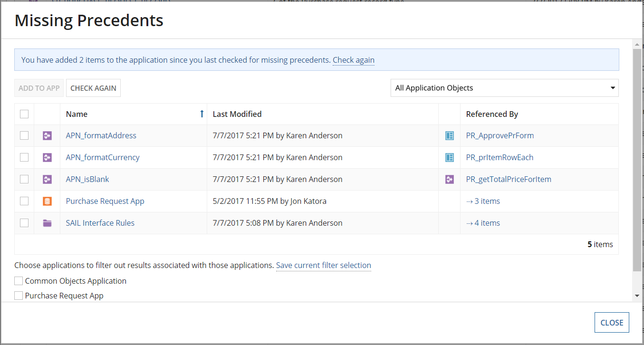Screen dimensions: 644x345
Task: Check the box for APN_formatCurrency row
Action: [x=24, y=158]
